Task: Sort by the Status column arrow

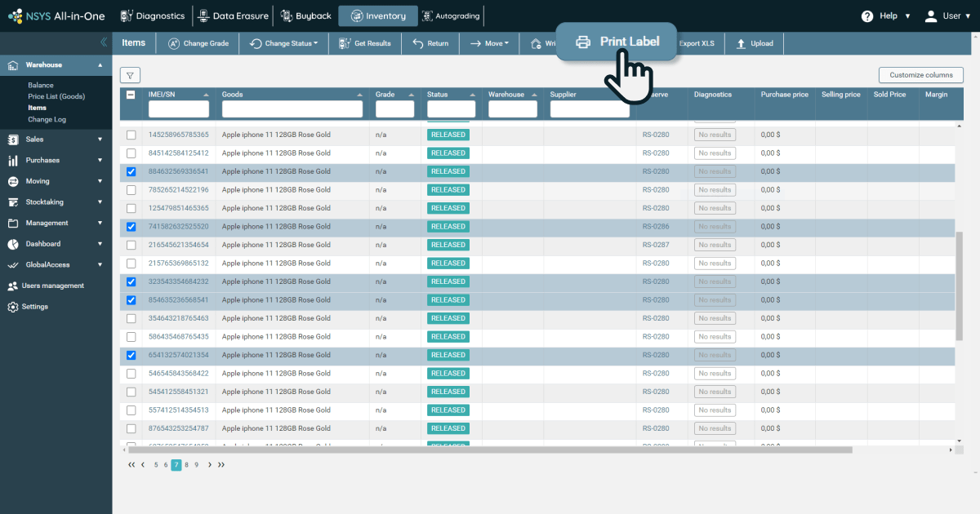Action: pos(472,95)
